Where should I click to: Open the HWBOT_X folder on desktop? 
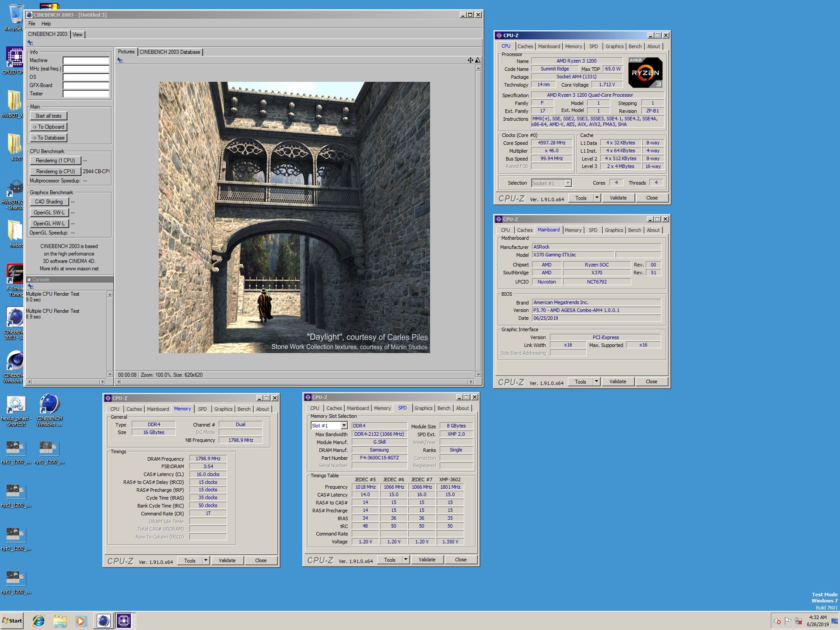click(x=14, y=104)
